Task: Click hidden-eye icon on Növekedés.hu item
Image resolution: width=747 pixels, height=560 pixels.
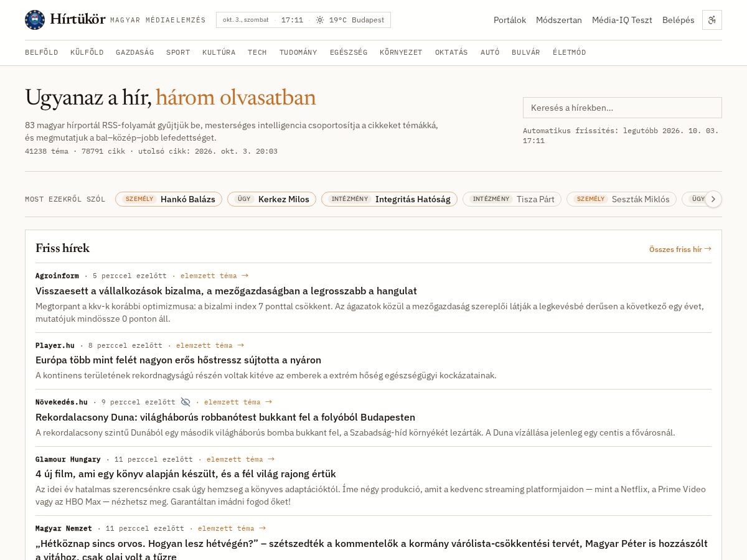Action: [x=186, y=402]
